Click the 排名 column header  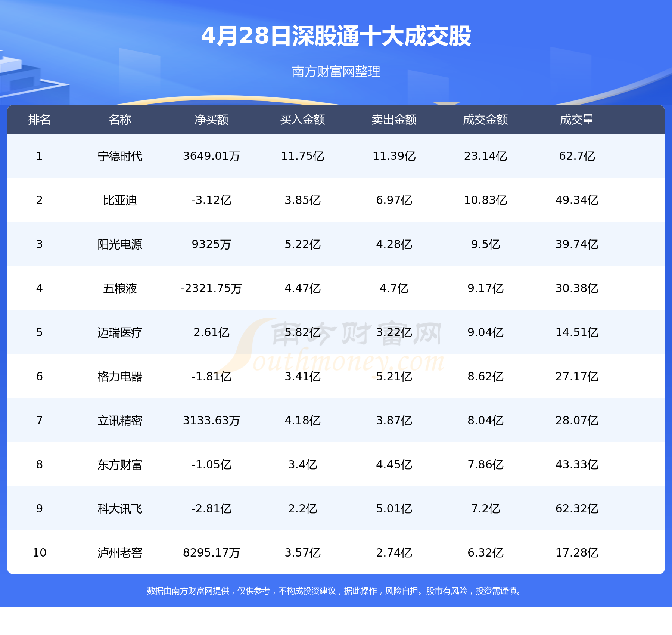point(40,120)
